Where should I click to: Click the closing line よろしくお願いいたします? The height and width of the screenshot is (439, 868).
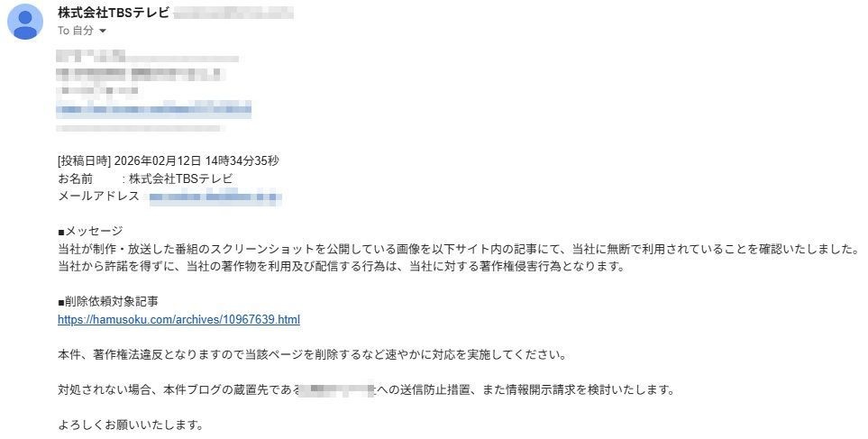tap(131, 425)
